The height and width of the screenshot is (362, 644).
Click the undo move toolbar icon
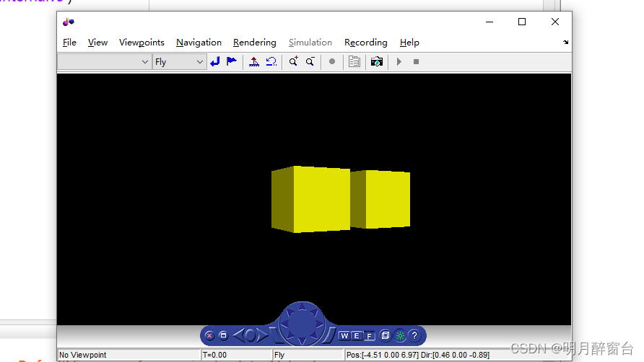coord(271,61)
